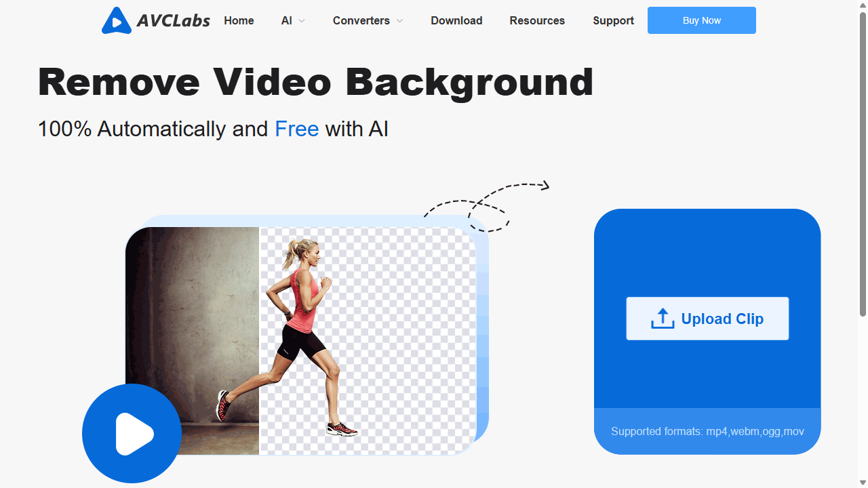Expand the chevron next to AI
This screenshot has width=868, height=488.
302,21
